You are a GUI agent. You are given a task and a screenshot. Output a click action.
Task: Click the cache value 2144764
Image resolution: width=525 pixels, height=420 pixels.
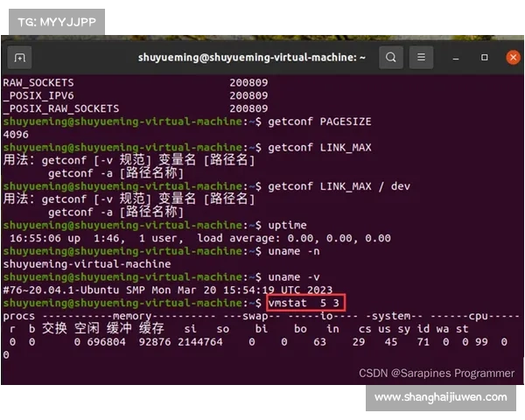click(x=200, y=342)
